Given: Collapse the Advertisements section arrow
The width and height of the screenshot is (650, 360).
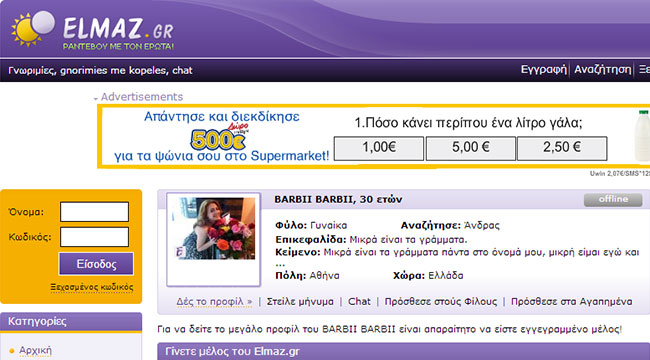Looking at the screenshot, I should pyautogui.click(x=95, y=99).
